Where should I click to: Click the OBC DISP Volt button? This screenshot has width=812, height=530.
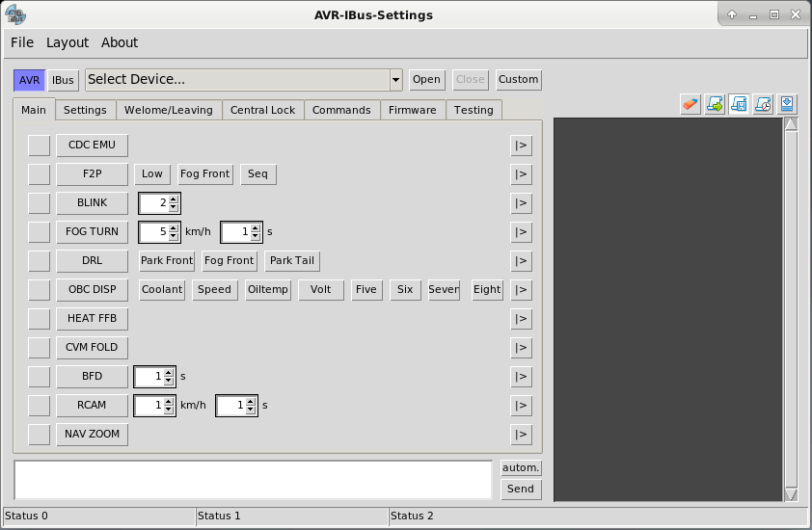tap(321, 290)
